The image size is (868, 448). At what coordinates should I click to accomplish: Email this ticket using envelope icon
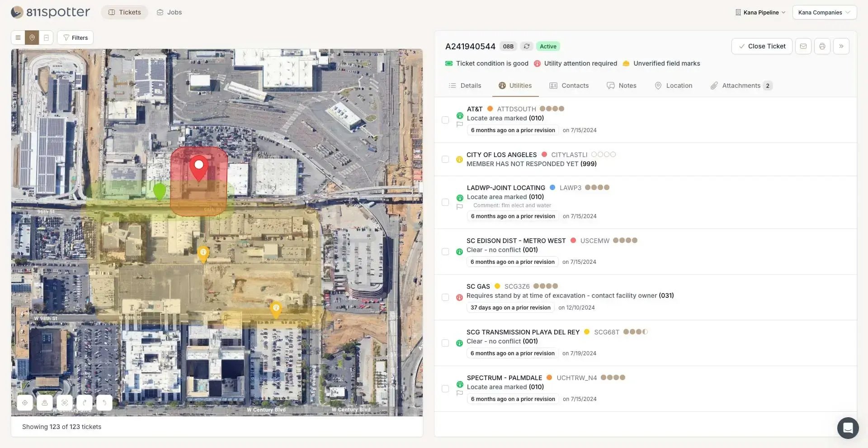(803, 46)
